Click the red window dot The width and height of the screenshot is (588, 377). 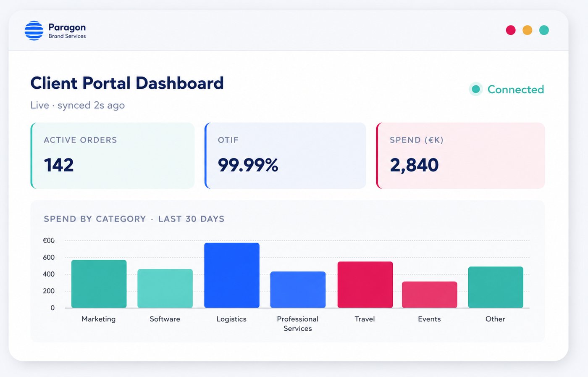point(511,30)
